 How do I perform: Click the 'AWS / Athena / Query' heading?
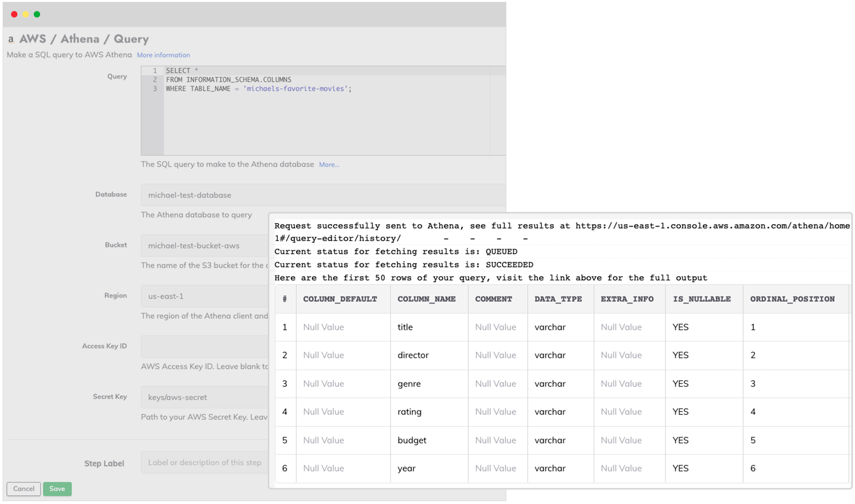point(84,39)
